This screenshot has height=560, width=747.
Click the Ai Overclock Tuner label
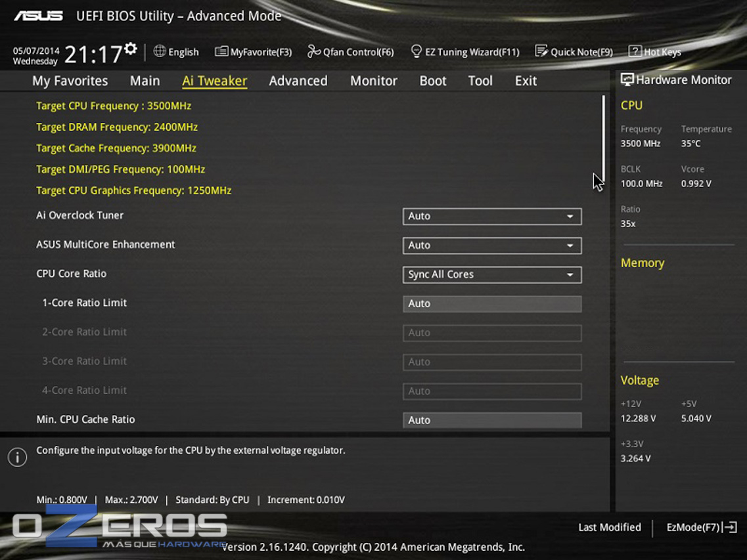click(79, 215)
